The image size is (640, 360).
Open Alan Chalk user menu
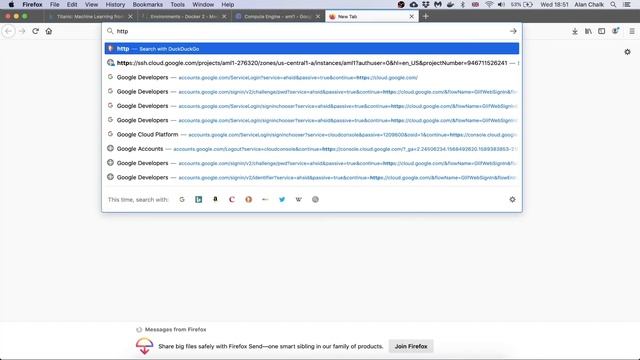click(x=589, y=4)
